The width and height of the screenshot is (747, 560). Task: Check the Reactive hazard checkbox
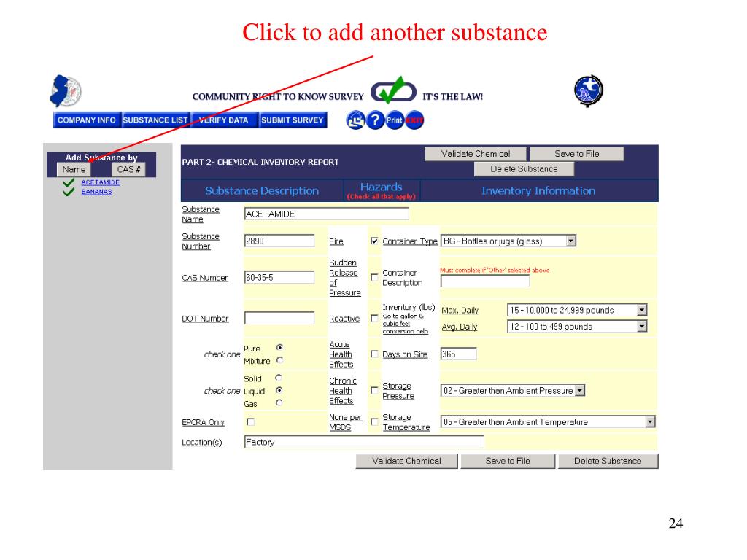[x=374, y=318]
